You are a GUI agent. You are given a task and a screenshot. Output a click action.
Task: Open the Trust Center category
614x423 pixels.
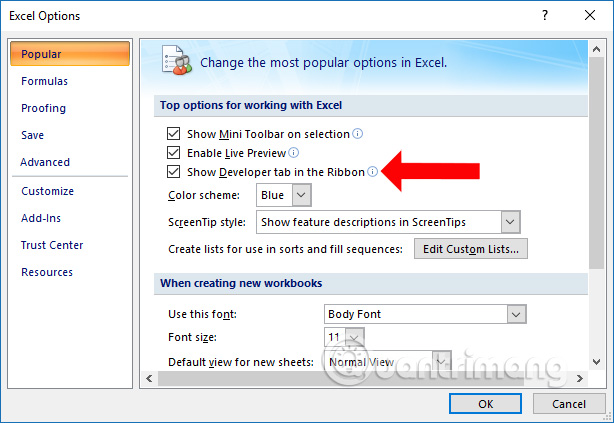tap(52, 245)
